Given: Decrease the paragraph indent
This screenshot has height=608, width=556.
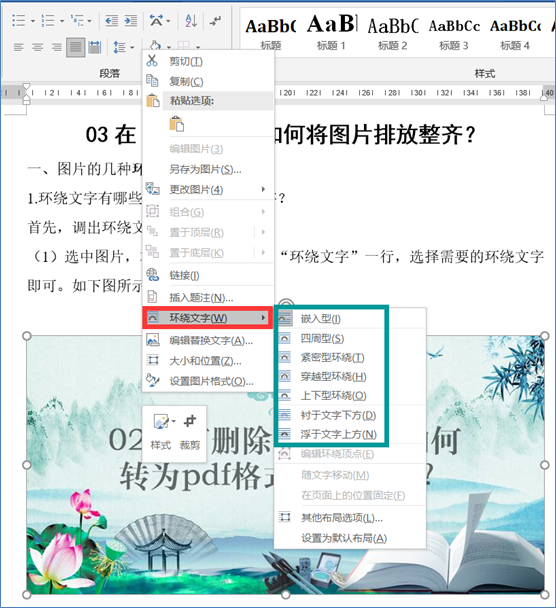Looking at the screenshot, I should click(112, 20).
